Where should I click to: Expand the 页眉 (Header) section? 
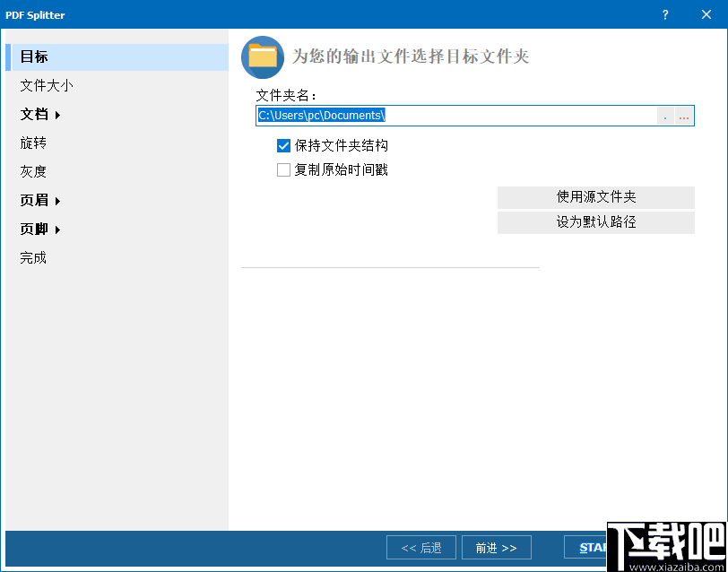(x=56, y=200)
